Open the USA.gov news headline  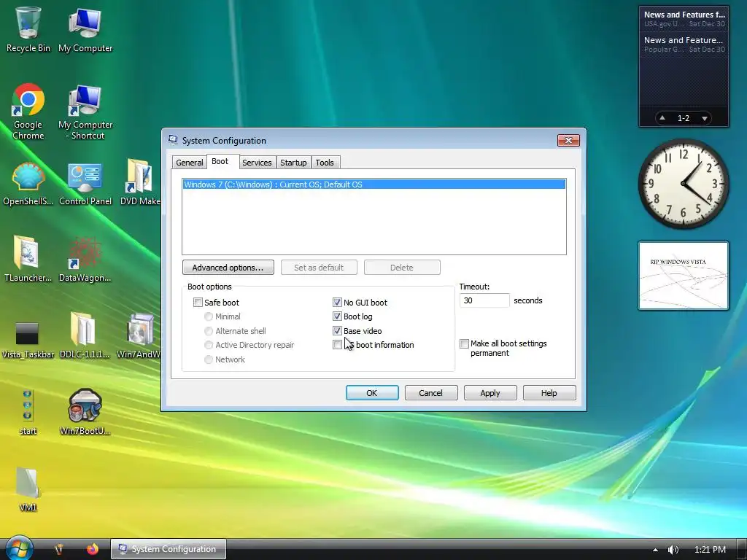[x=684, y=19]
